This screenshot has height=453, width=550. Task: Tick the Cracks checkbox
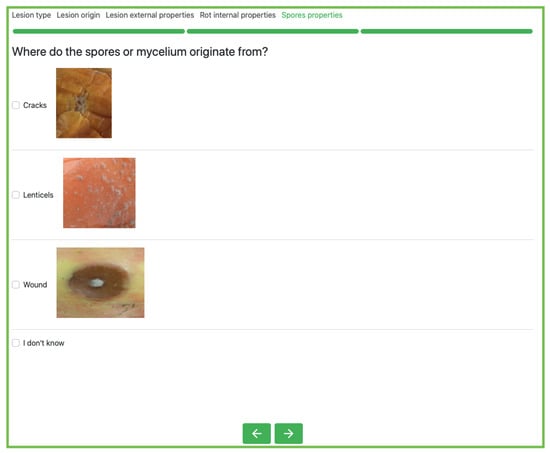16,105
